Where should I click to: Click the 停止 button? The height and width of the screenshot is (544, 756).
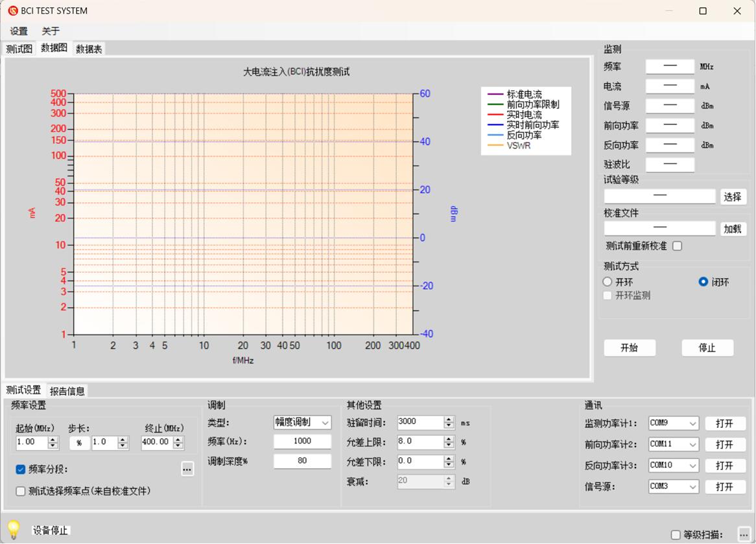(x=707, y=348)
